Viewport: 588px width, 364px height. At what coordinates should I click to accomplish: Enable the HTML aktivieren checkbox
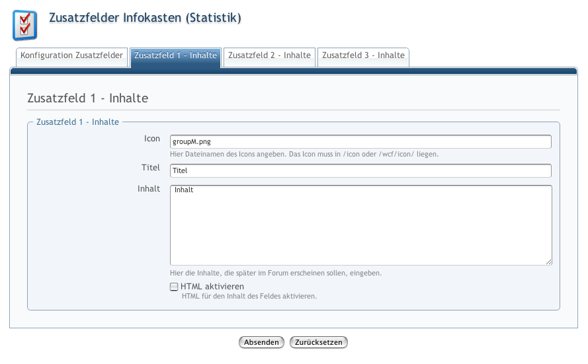[174, 287]
